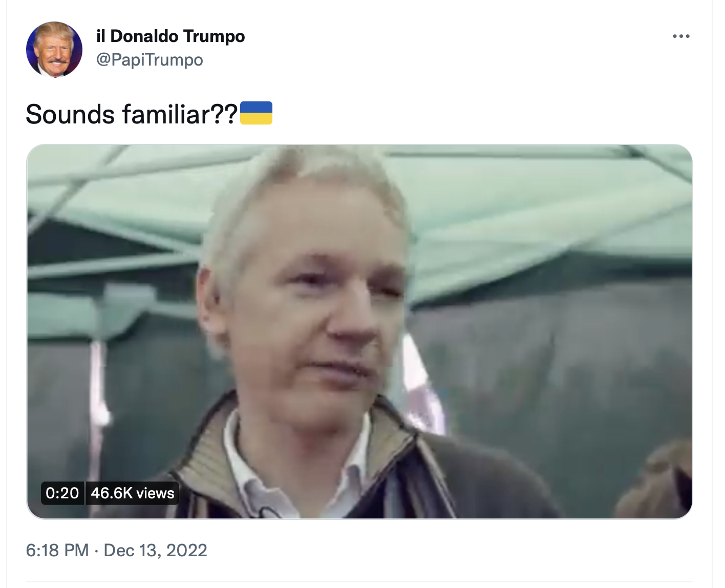725x588 pixels.
Task: Click the 0:20 video duration badge
Action: click(x=62, y=493)
